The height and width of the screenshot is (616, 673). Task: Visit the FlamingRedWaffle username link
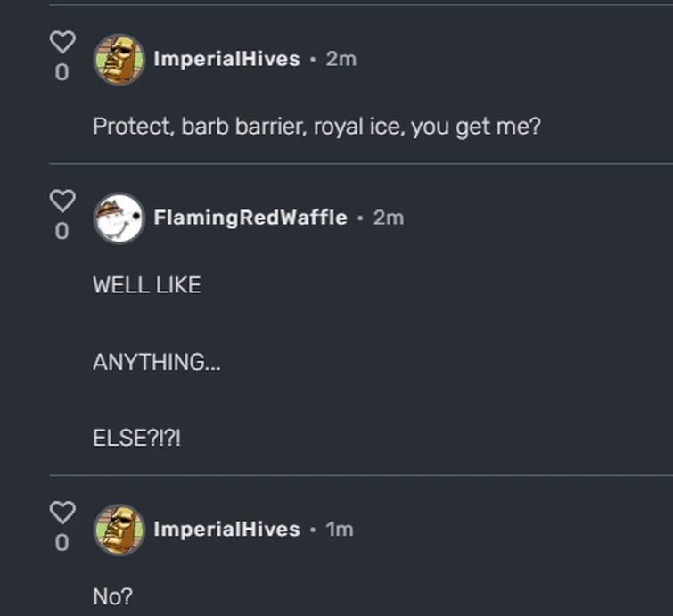[250, 218]
